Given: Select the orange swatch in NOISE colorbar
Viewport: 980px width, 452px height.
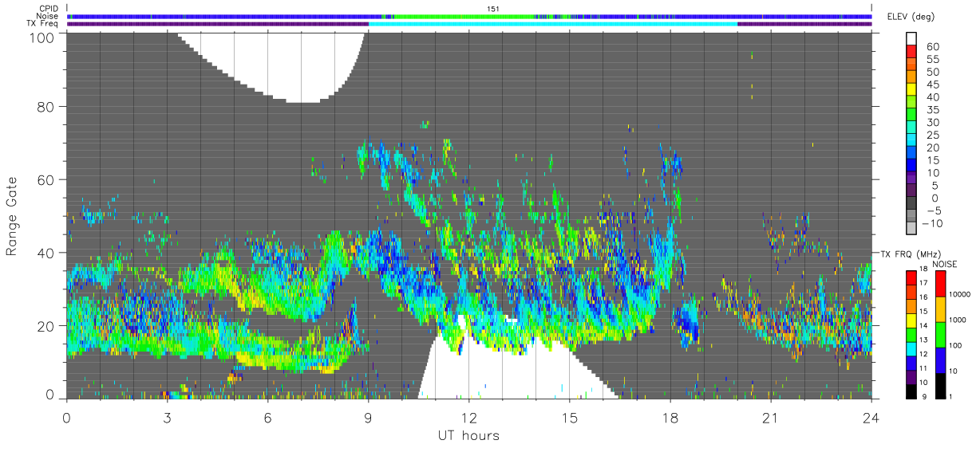Looking at the screenshot, I should tap(940, 309).
